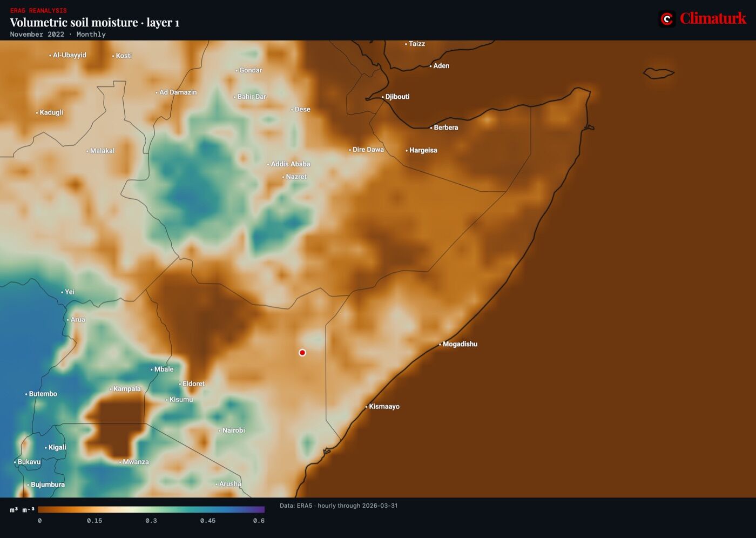Select the Kampala city label
This screenshot has height=538, width=756.
coord(127,389)
